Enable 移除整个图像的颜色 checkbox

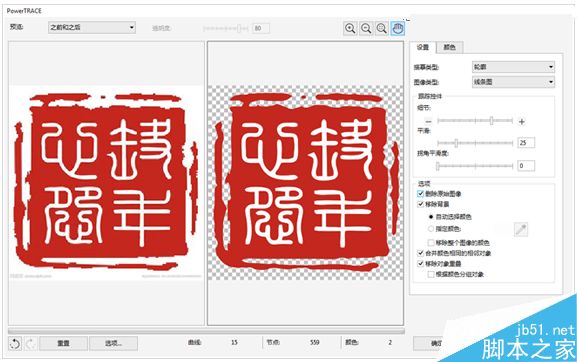click(431, 243)
